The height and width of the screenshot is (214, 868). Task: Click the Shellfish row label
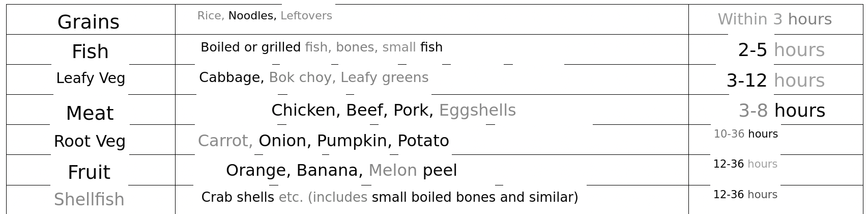89,199
